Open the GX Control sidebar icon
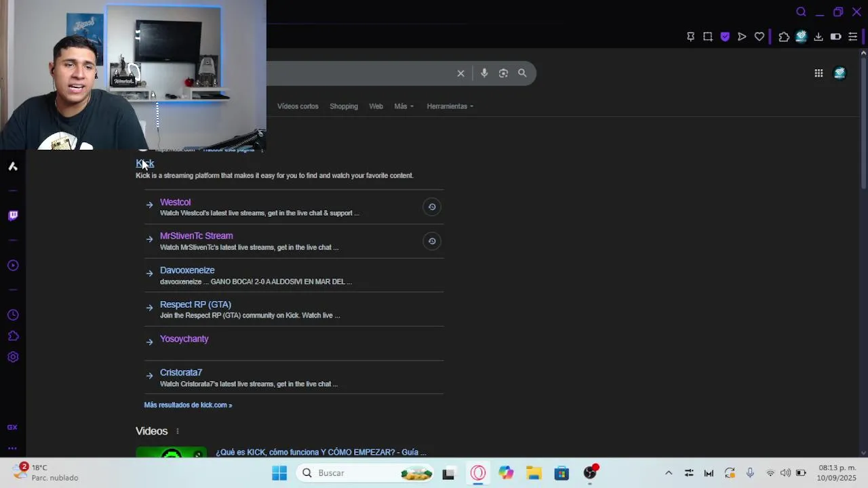Screen dimensions: 868x488 (12, 428)
